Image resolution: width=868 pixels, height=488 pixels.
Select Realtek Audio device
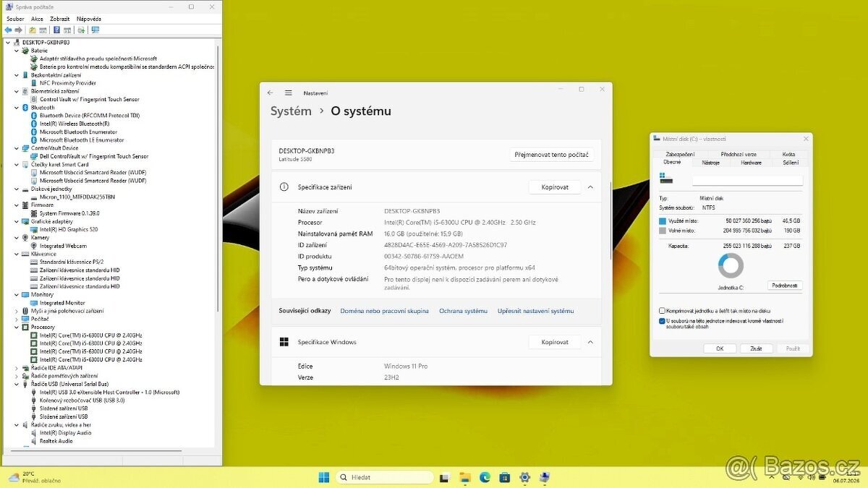point(56,441)
